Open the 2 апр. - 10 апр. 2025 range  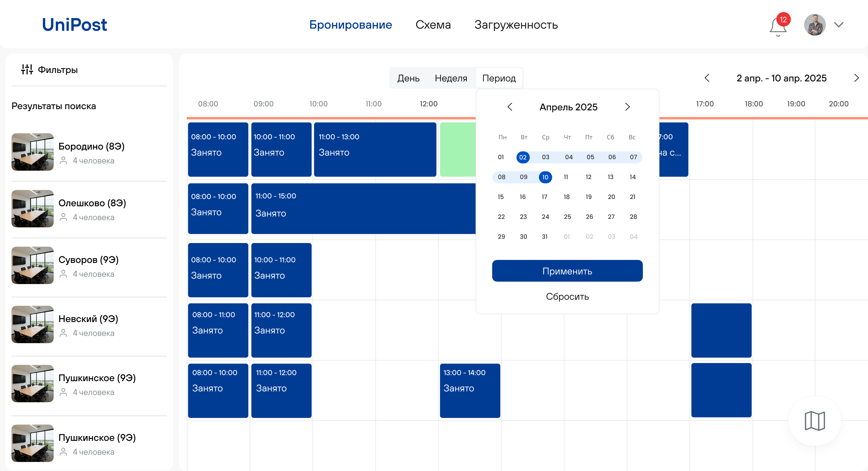click(781, 78)
